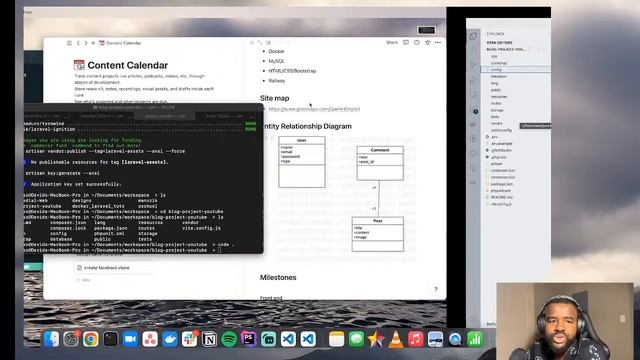
Task: Open Messages from the Dock
Action: (356, 339)
